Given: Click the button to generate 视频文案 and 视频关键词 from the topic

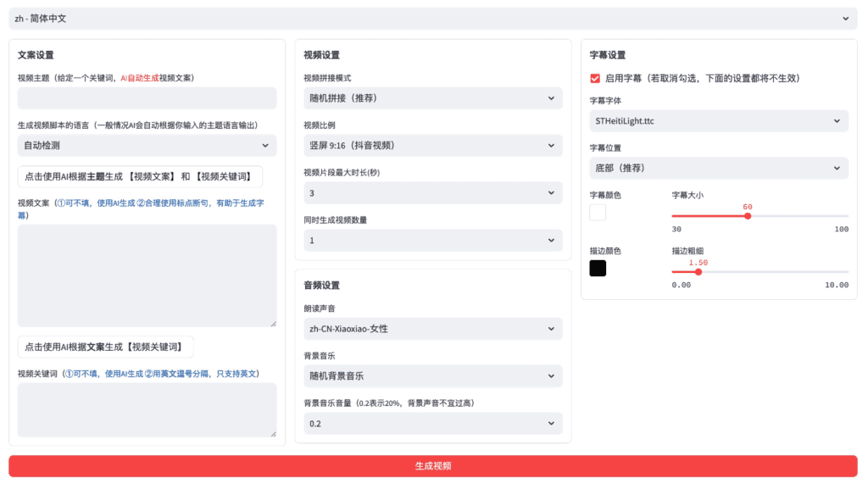Looking at the screenshot, I should coord(140,176).
